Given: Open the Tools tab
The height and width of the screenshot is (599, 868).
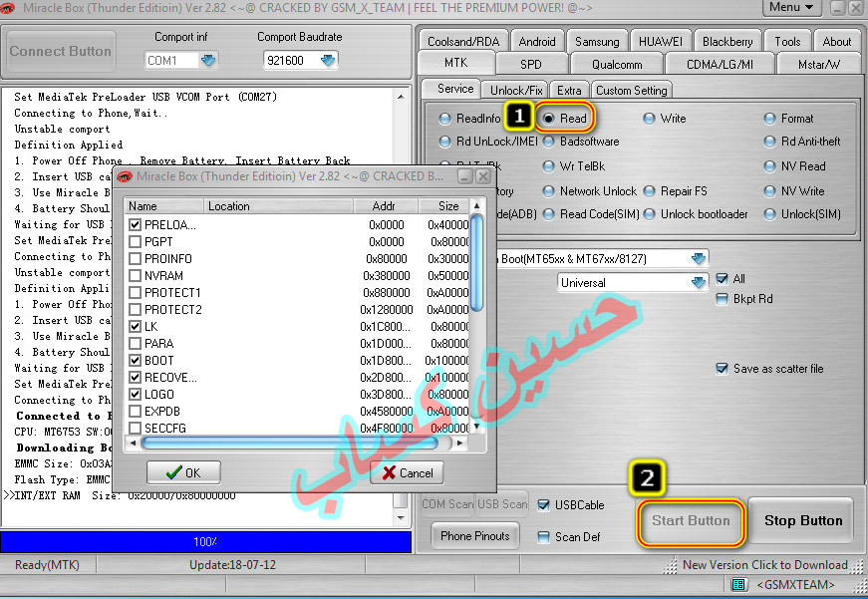Looking at the screenshot, I should pos(787,42).
